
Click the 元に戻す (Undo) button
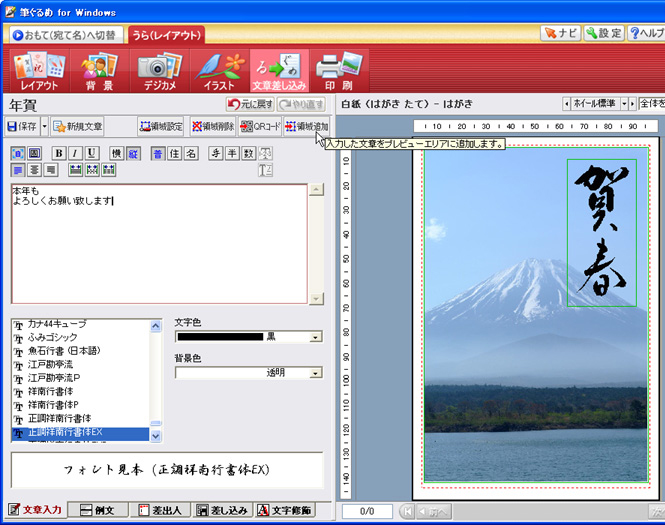pyautogui.click(x=249, y=104)
